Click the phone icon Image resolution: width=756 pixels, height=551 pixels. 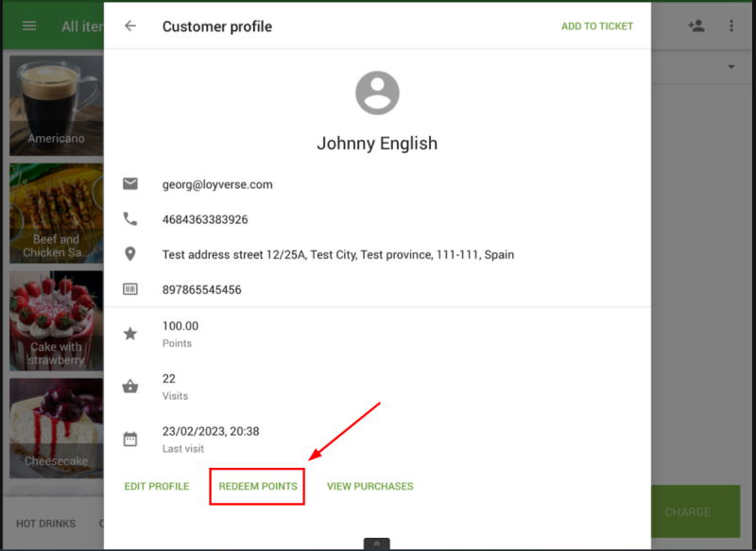[x=130, y=219]
